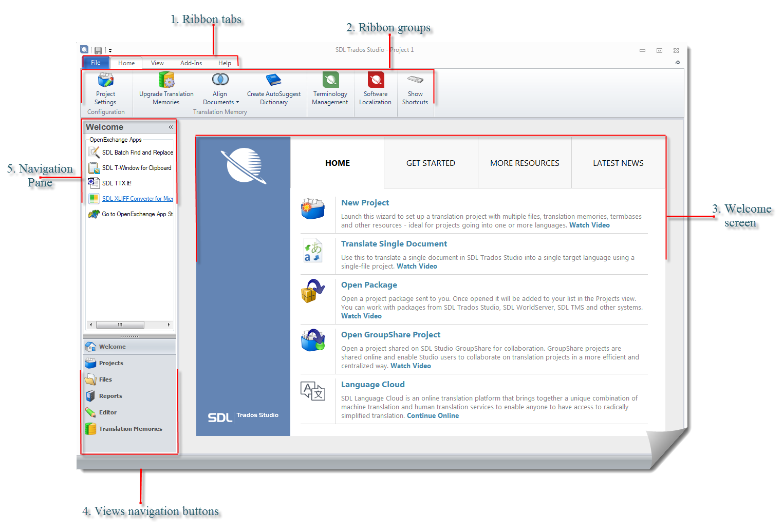Click Watch Video link for New Project

click(x=589, y=225)
